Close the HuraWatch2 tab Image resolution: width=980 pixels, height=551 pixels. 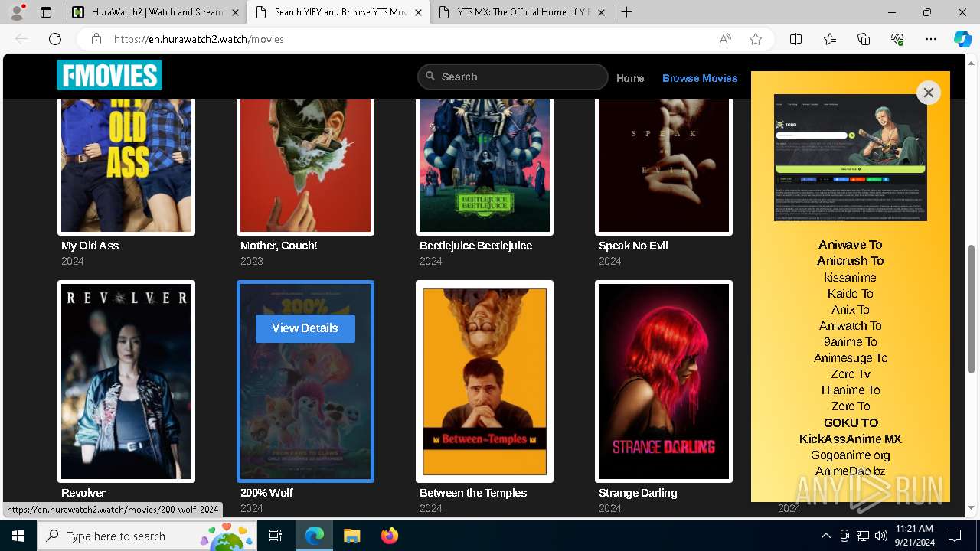[x=235, y=12]
